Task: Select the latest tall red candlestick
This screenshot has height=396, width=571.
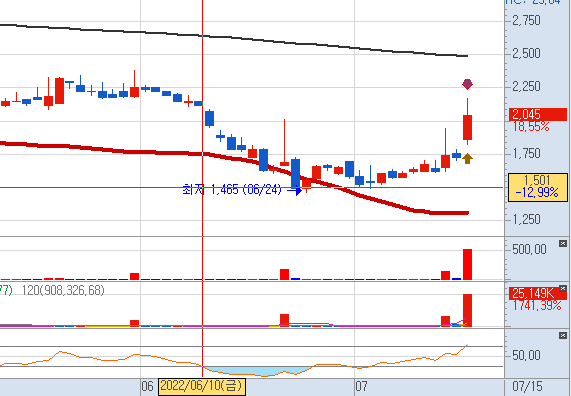Action: click(467, 127)
